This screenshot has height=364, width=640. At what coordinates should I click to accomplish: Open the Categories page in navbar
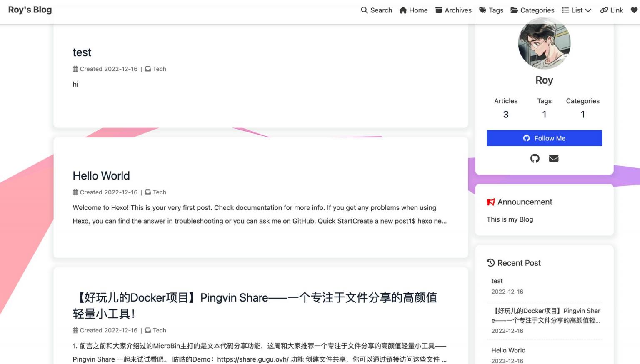point(532,10)
